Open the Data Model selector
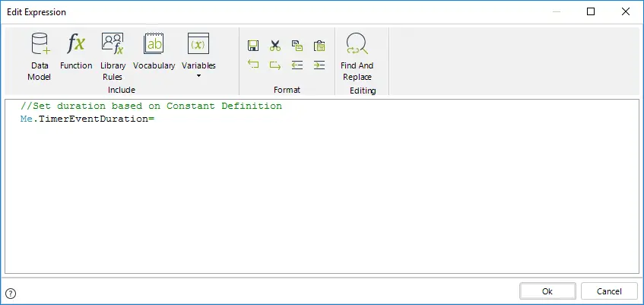644x305 pixels. click(40, 57)
